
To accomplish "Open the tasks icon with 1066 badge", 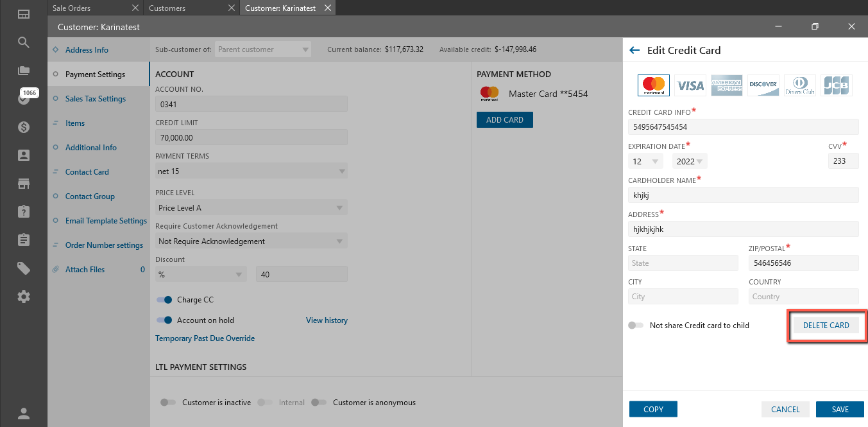I will tap(24, 99).
